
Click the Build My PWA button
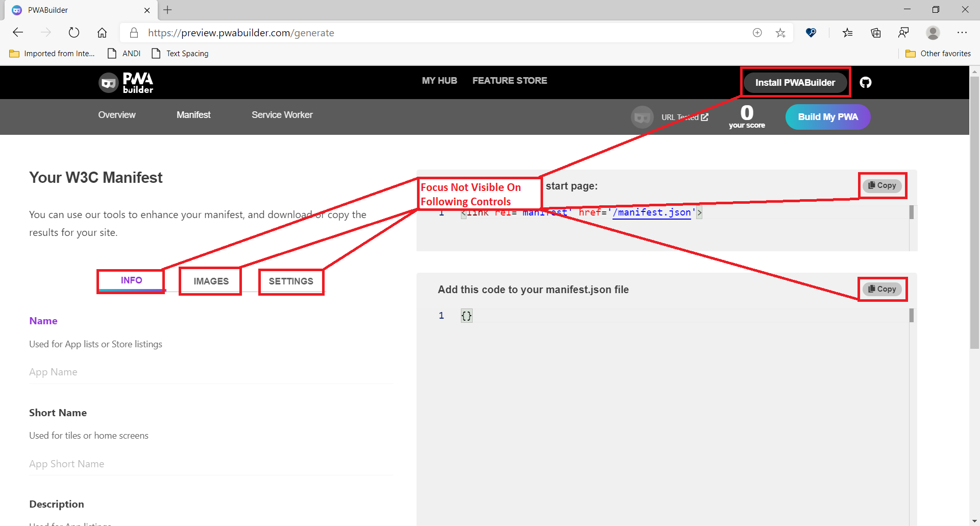coord(827,116)
